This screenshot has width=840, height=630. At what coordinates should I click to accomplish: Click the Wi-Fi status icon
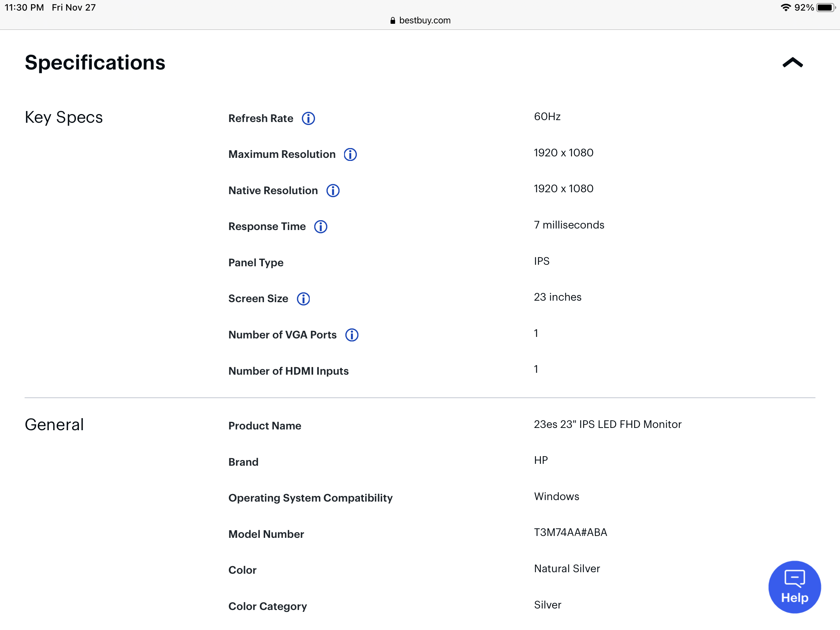point(785,8)
